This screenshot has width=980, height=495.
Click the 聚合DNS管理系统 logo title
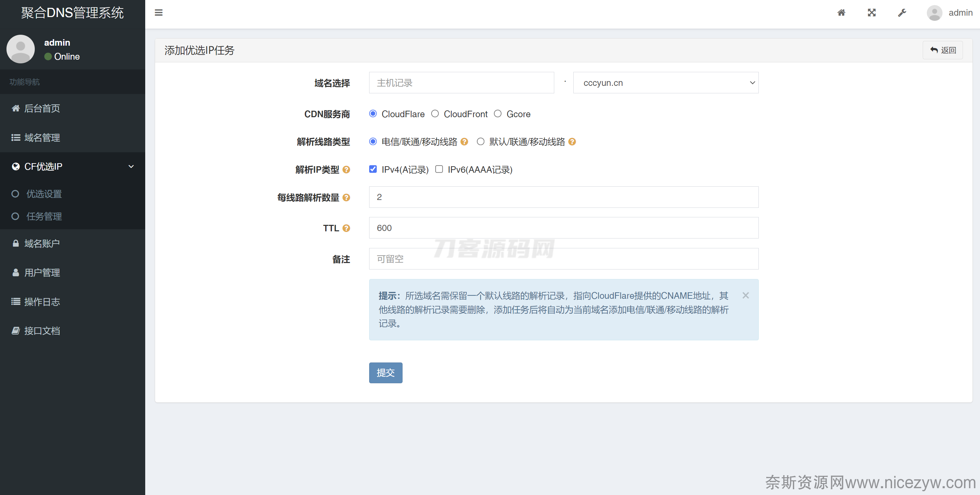point(73,13)
